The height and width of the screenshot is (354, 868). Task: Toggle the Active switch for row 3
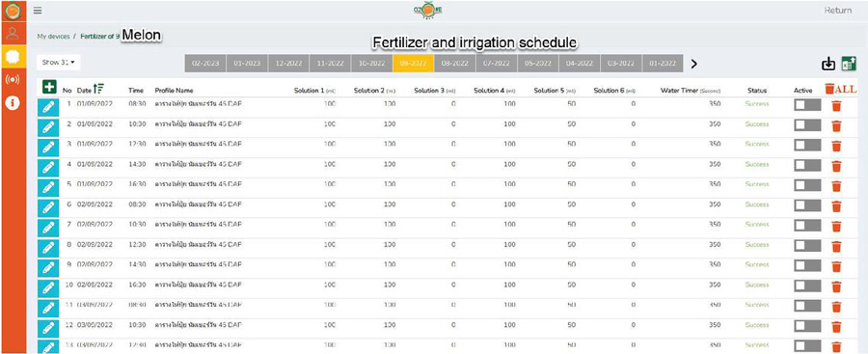pyautogui.click(x=807, y=145)
